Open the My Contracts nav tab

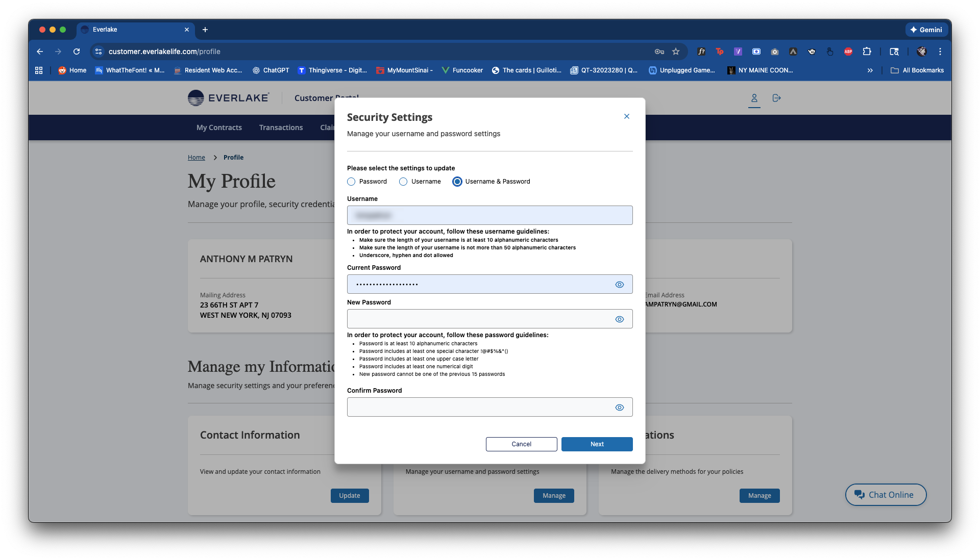coord(219,128)
